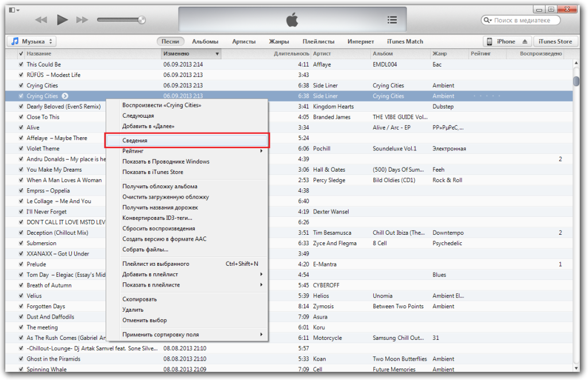Viewport: 588px width, 380px height.
Task: Click the Play button
Action: click(62, 20)
